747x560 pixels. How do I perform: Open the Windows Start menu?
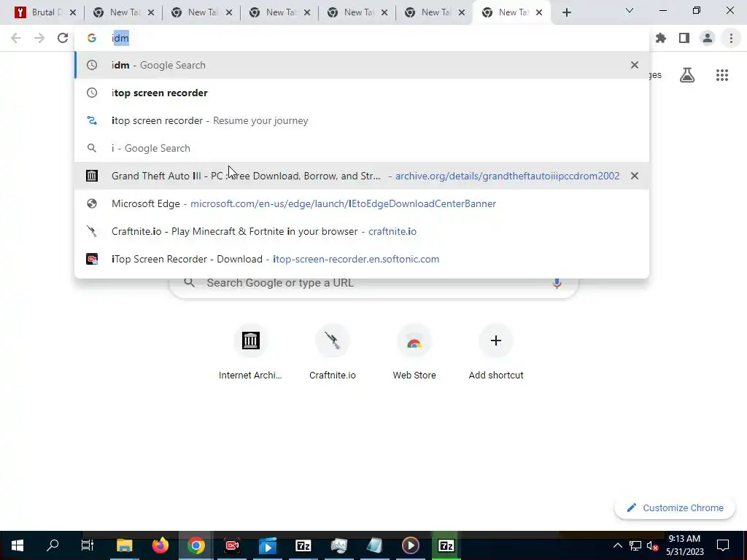coord(18,545)
